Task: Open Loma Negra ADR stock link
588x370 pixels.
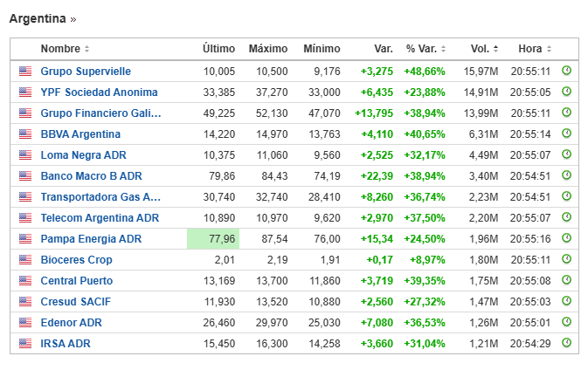Action: click(83, 155)
